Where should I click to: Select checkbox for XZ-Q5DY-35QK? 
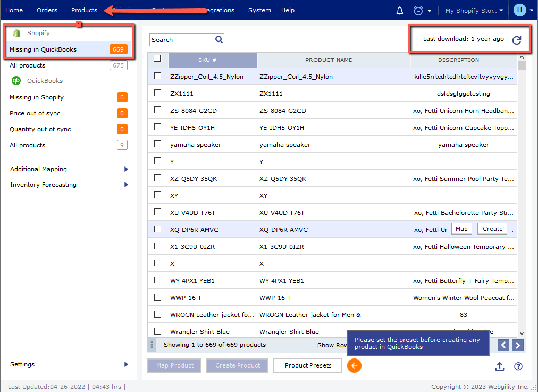click(x=157, y=178)
